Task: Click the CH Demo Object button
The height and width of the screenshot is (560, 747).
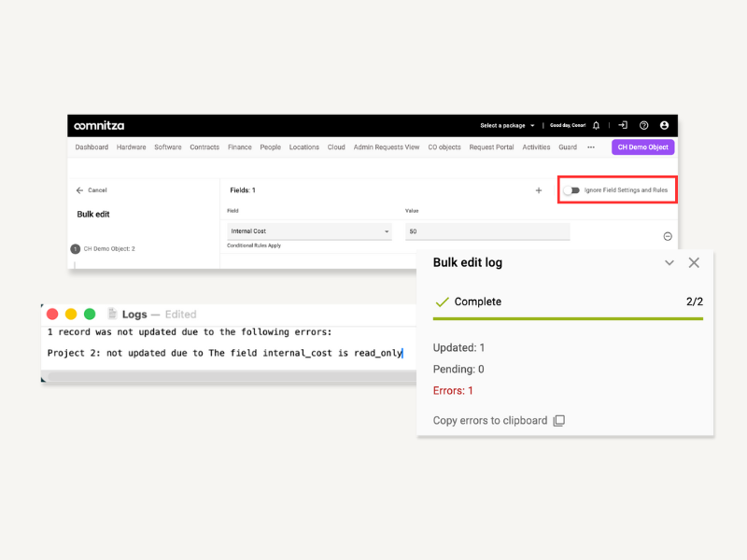Action: tap(642, 147)
